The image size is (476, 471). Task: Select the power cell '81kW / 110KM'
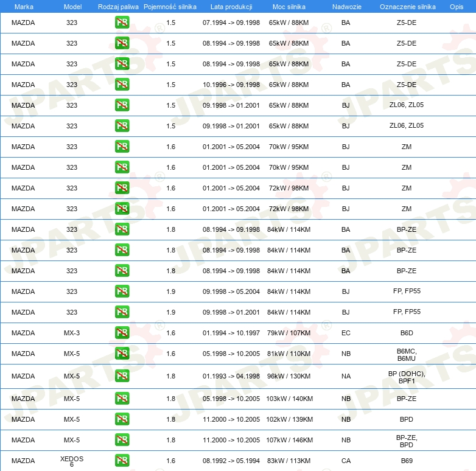point(289,354)
